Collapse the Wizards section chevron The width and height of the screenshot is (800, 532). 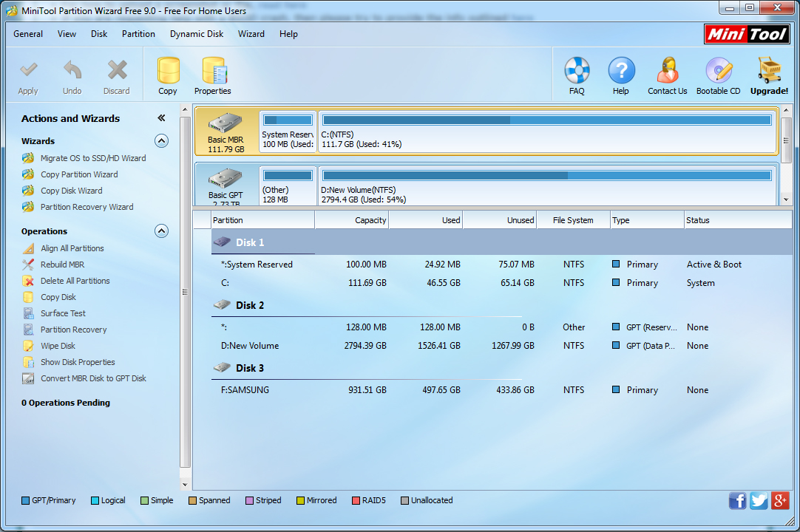click(161, 141)
